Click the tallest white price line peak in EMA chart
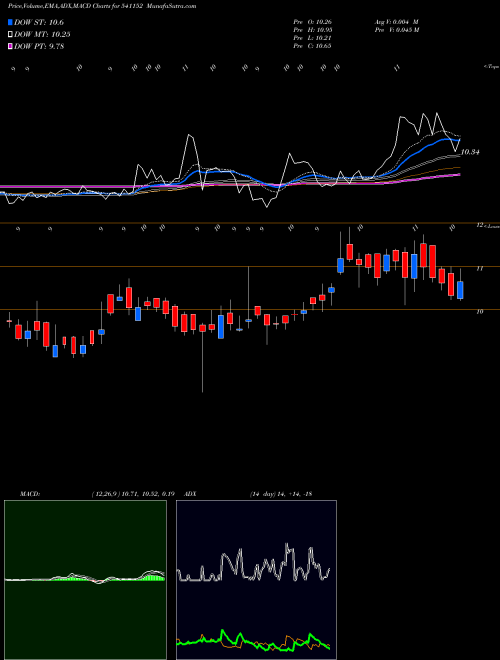The height and width of the screenshot is (660, 500). pos(436,113)
